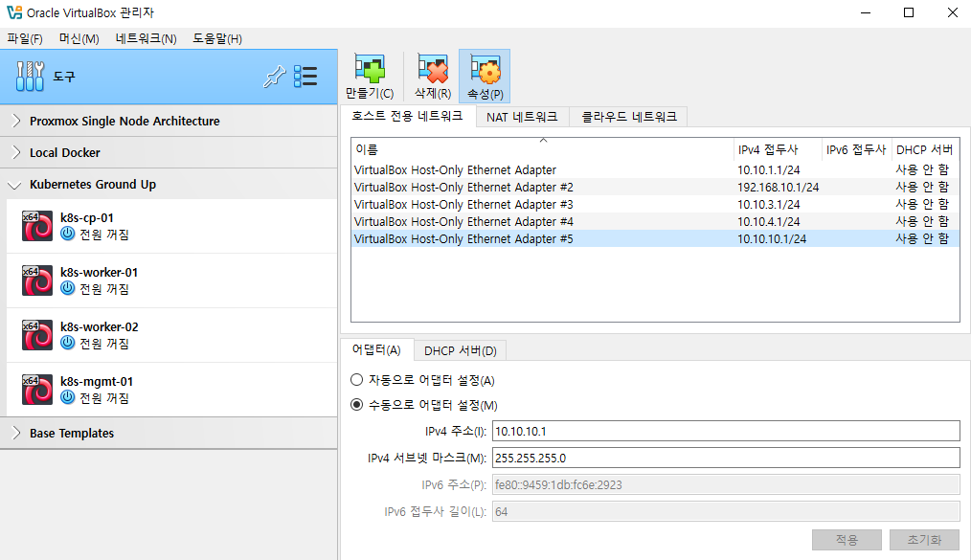
Task: Select the k8s-cp-01 VM icon
Action: click(x=37, y=226)
